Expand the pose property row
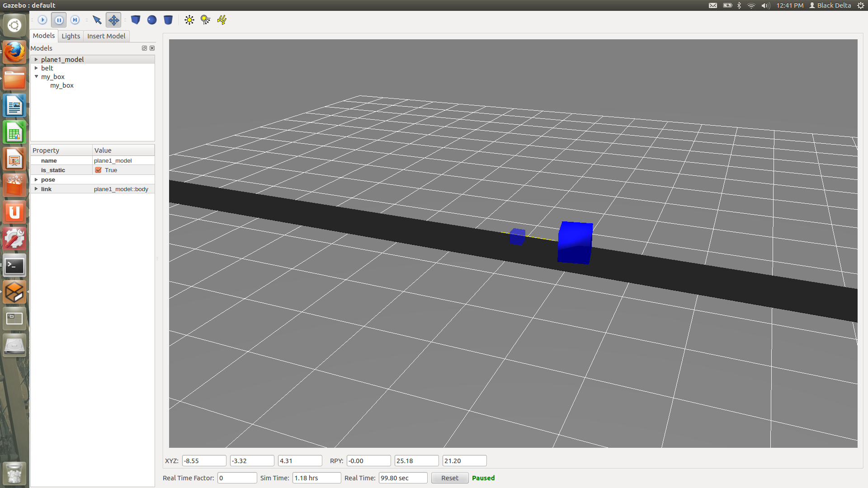Viewport: 868px width, 488px height. pos(38,179)
